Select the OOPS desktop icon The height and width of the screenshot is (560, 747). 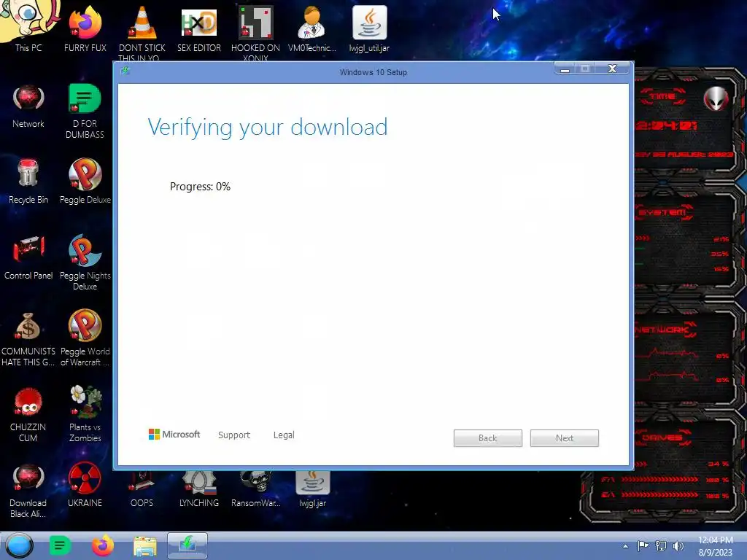[x=142, y=489]
